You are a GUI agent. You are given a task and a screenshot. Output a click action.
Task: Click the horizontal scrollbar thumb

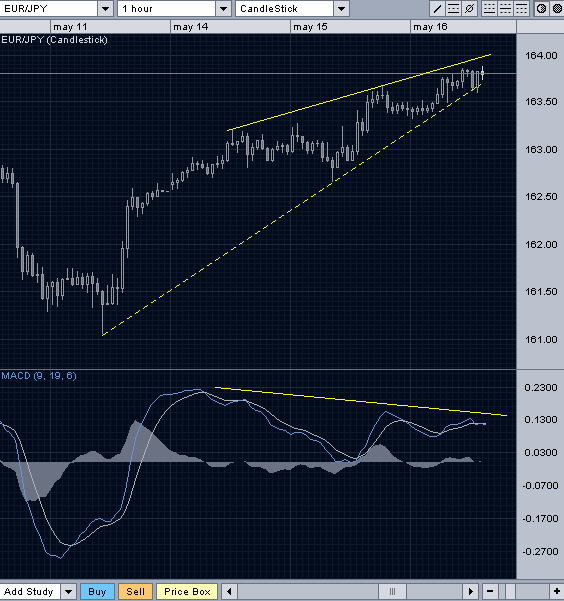(x=392, y=591)
